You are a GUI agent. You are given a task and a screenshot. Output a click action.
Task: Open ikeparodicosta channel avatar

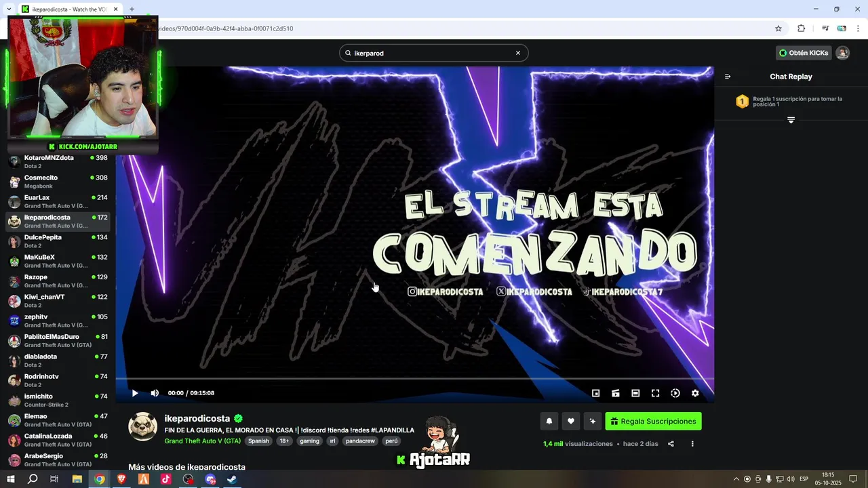tap(143, 426)
